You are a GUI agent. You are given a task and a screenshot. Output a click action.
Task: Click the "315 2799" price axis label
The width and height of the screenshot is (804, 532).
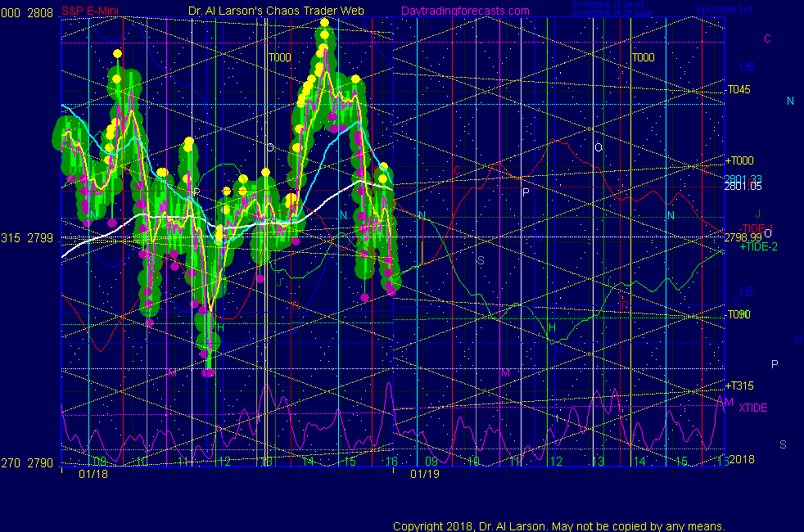[x=27, y=238]
